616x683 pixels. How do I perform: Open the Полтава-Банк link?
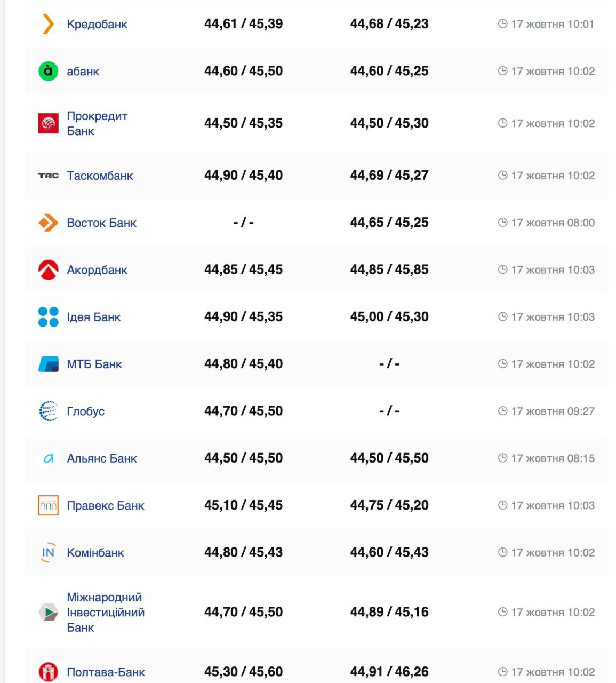tap(106, 672)
